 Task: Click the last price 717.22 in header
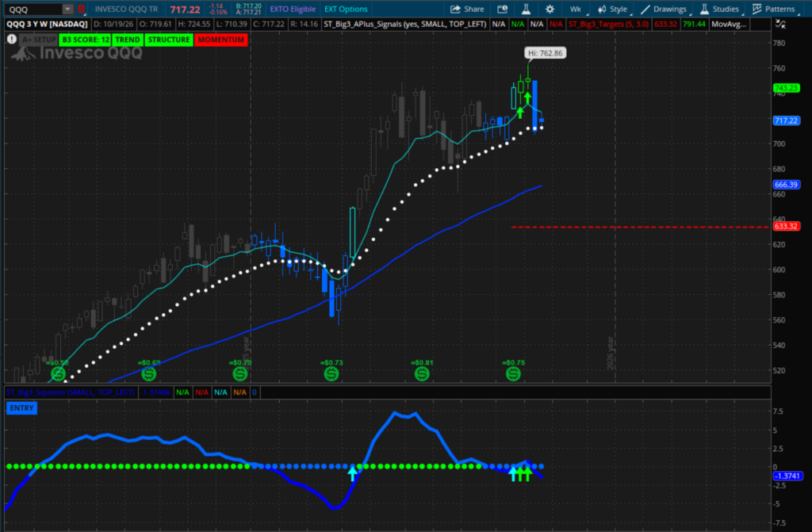[186, 10]
